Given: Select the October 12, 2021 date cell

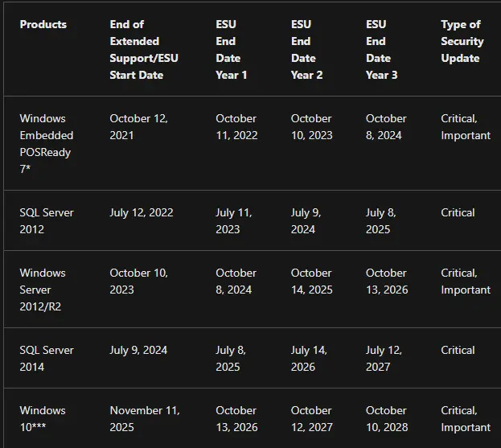Looking at the screenshot, I should coord(138,127).
